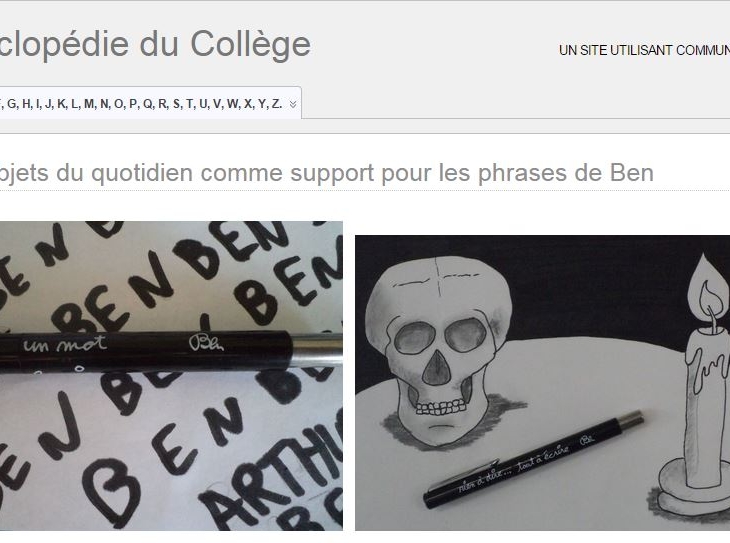Open the alphabet tab ending in Z
Viewport: 730px width, 543px height.
click(x=150, y=103)
